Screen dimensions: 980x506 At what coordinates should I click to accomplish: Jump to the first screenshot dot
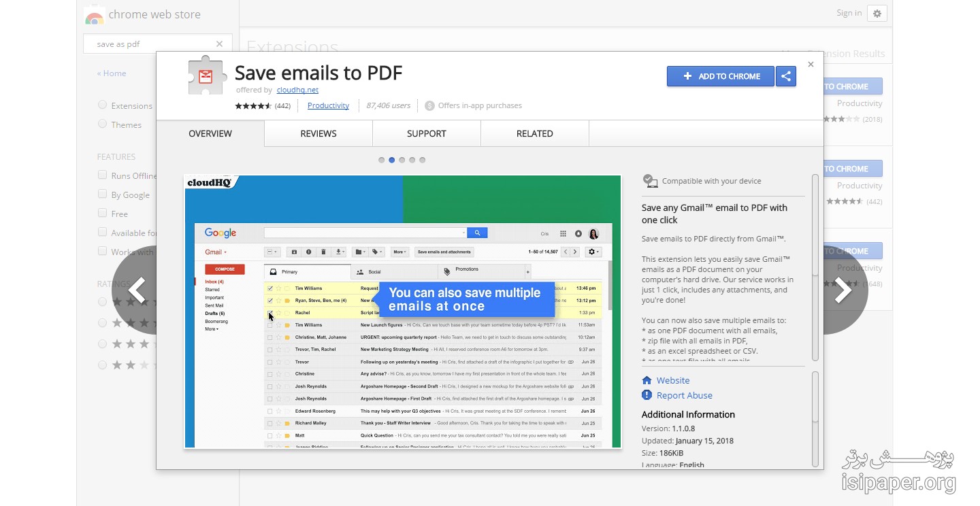click(381, 160)
